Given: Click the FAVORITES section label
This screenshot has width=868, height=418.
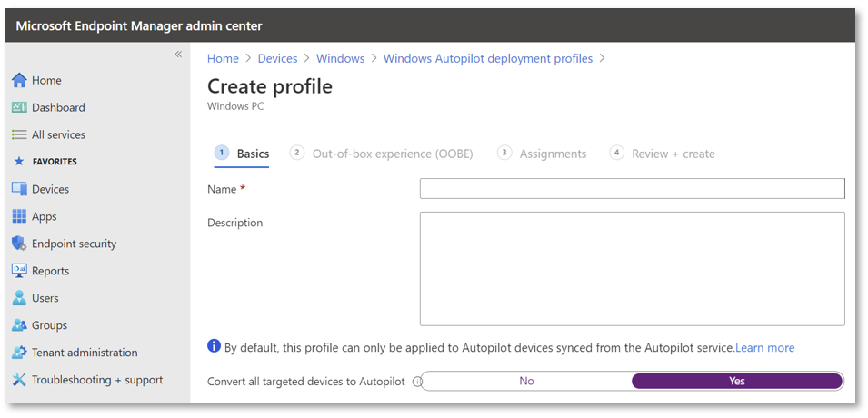Looking at the screenshot, I should pyautogui.click(x=55, y=162).
